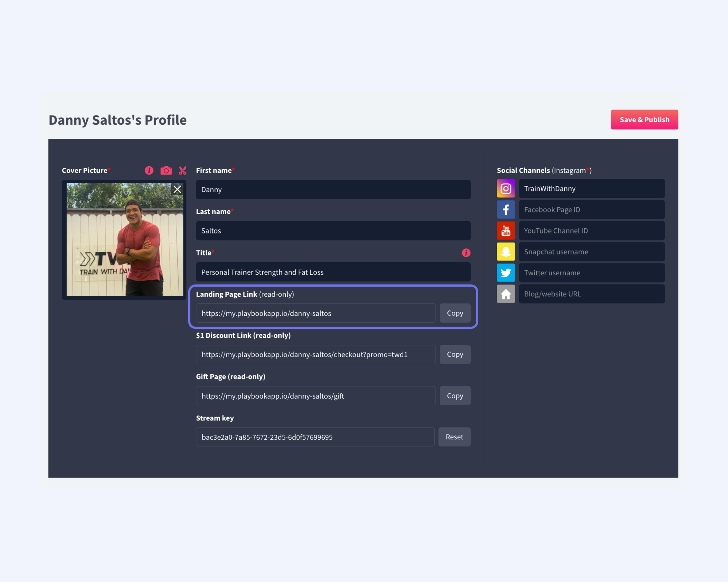Crop the cover picture with scissors icon
The width and height of the screenshot is (728, 582).
coord(183,170)
